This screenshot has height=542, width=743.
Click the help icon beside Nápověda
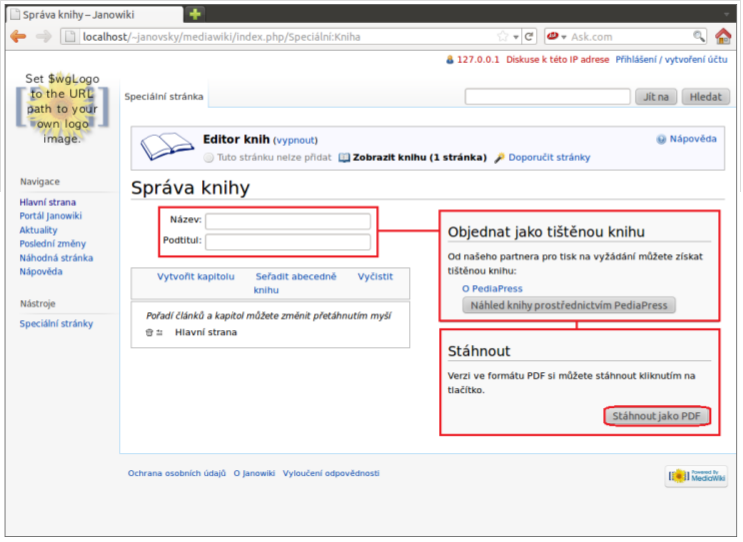661,139
